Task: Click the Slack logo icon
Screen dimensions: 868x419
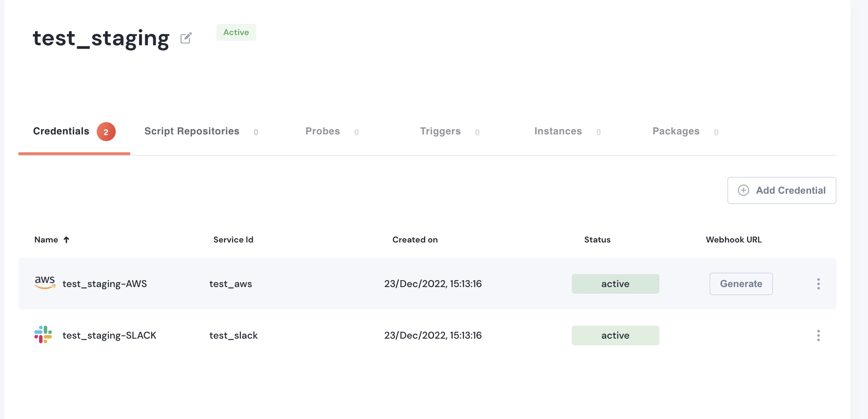Action: (x=43, y=334)
